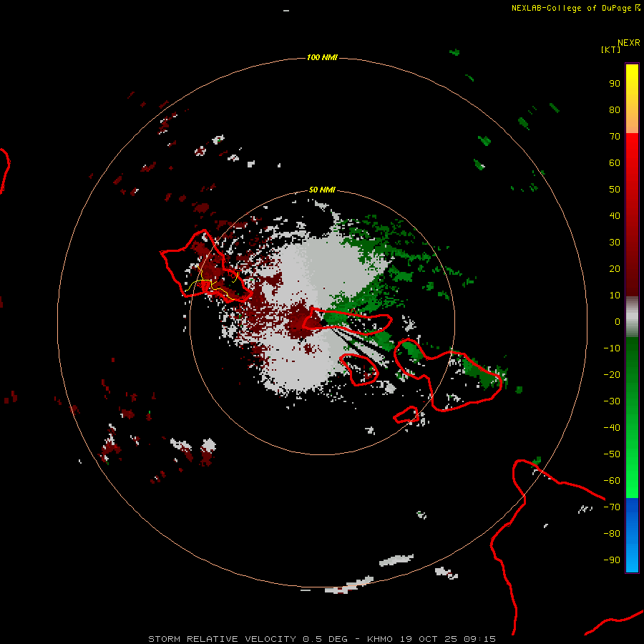The image size is (644, 644).
Task: Click the [KT] units label above the scale
Action: click(x=610, y=49)
